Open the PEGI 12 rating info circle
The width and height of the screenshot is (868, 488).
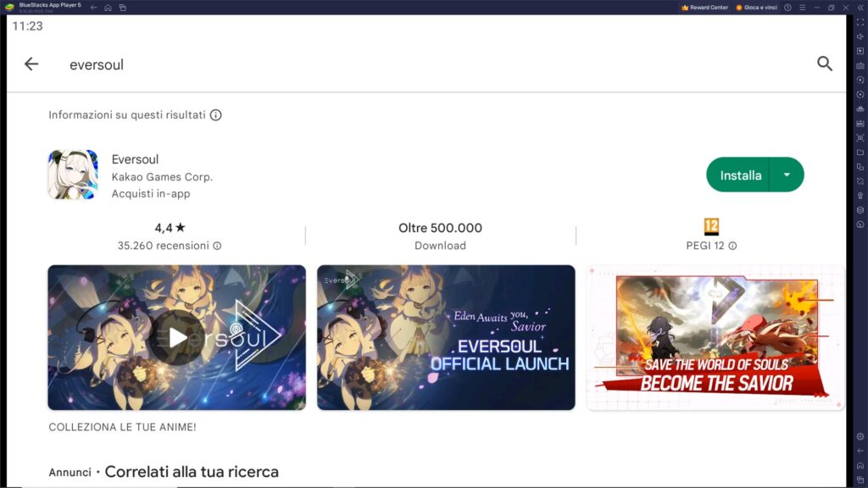coord(731,246)
